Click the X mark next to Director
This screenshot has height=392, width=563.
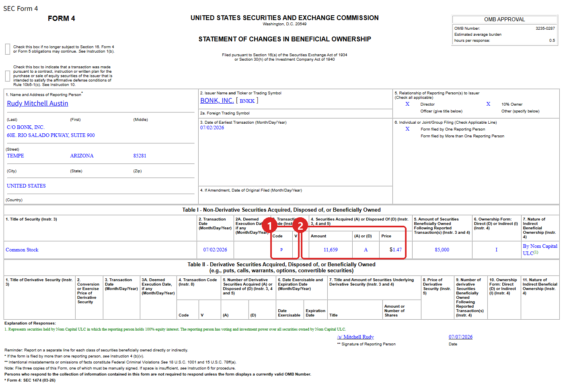pyautogui.click(x=407, y=104)
